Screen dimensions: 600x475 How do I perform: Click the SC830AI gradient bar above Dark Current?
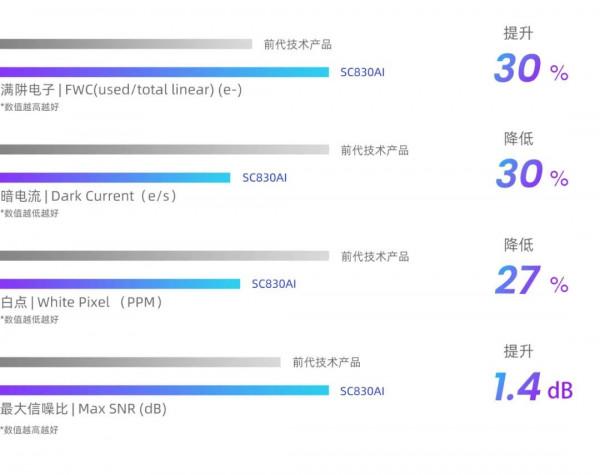115,177
